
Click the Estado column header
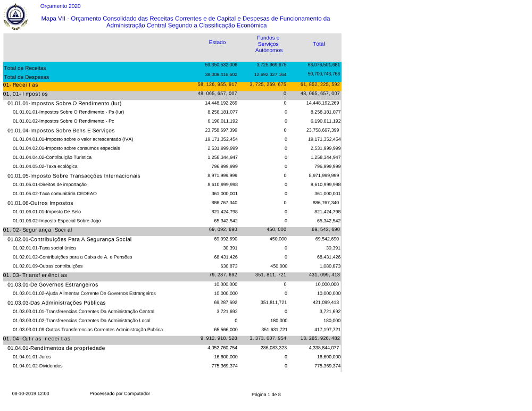(x=217, y=42)
